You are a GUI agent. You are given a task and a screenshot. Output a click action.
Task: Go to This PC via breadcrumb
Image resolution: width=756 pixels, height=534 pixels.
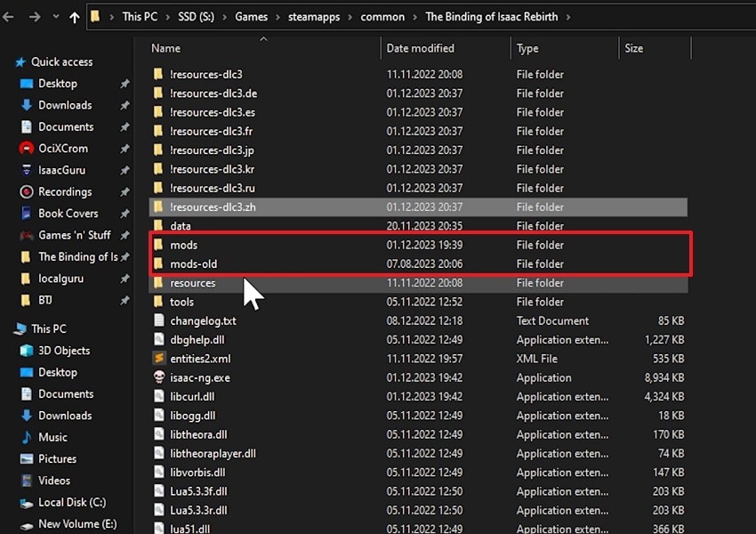(139, 16)
